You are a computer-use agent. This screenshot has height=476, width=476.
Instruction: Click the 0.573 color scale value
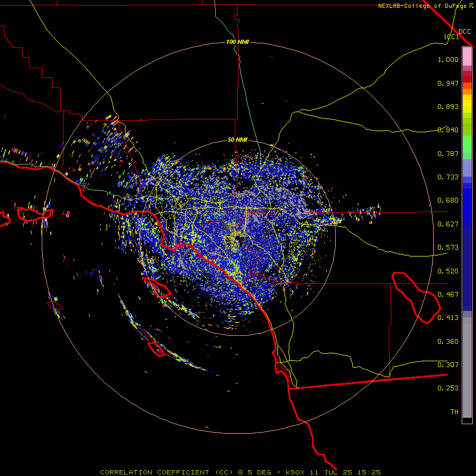pyautogui.click(x=448, y=248)
